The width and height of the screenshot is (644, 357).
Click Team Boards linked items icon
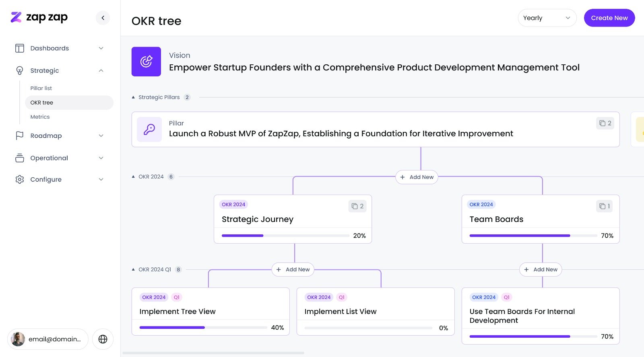click(604, 206)
